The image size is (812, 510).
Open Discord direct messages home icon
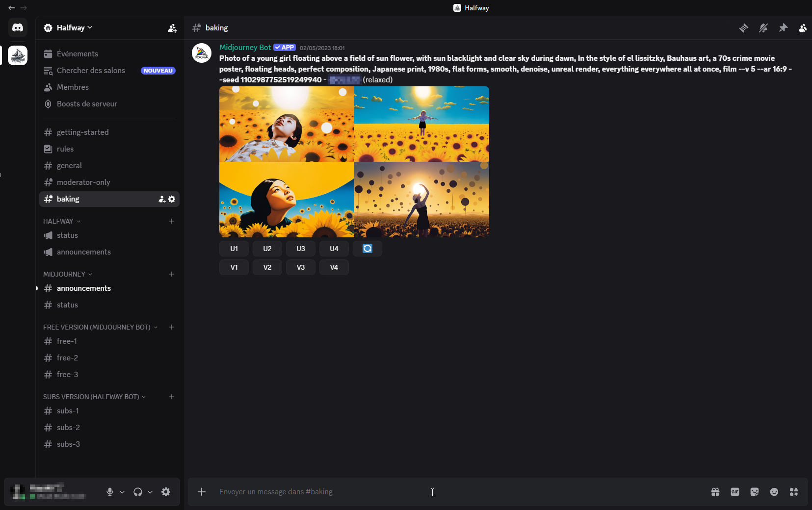(x=18, y=28)
